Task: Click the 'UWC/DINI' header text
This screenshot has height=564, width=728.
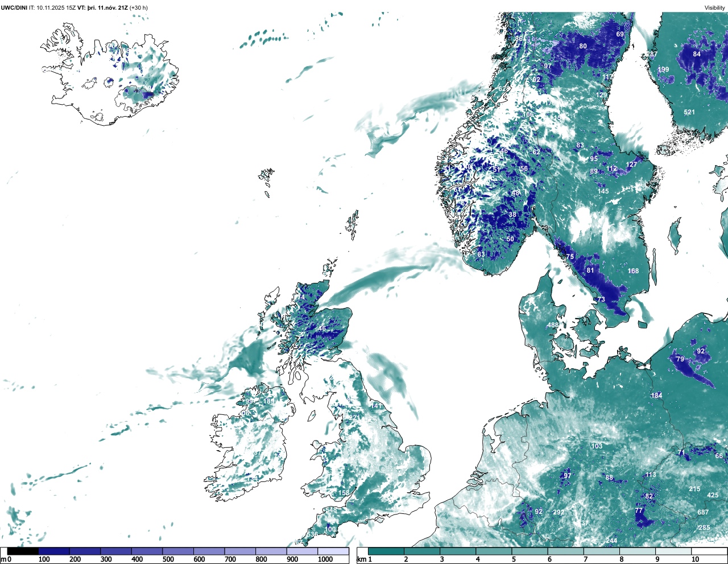Action: click(x=14, y=7)
